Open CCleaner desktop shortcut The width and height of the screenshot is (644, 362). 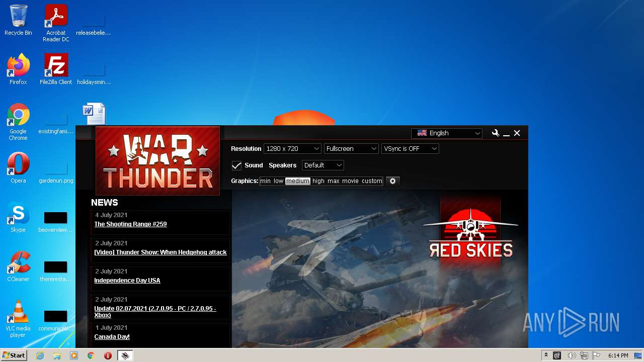[x=18, y=266]
